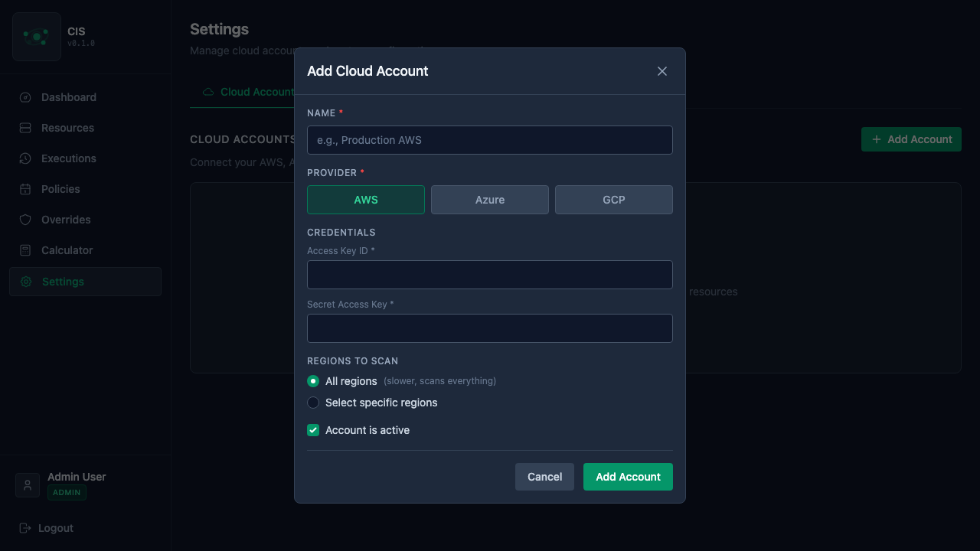The height and width of the screenshot is (551, 980).
Task: Submit with the dialog's Add Account button
Action: (628, 477)
